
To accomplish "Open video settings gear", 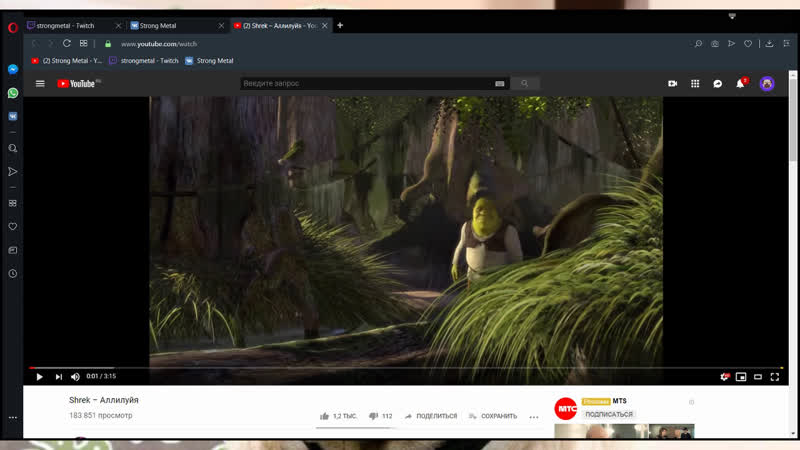I will [x=724, y=377].
